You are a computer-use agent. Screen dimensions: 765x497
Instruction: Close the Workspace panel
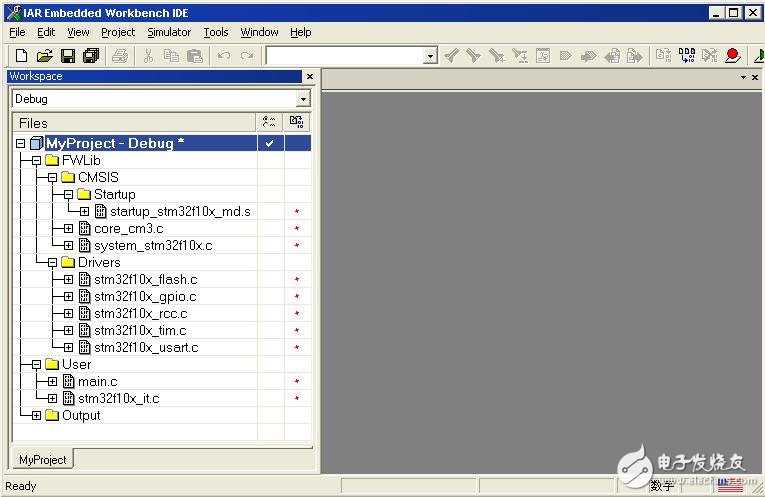click(x=310, y=77)
